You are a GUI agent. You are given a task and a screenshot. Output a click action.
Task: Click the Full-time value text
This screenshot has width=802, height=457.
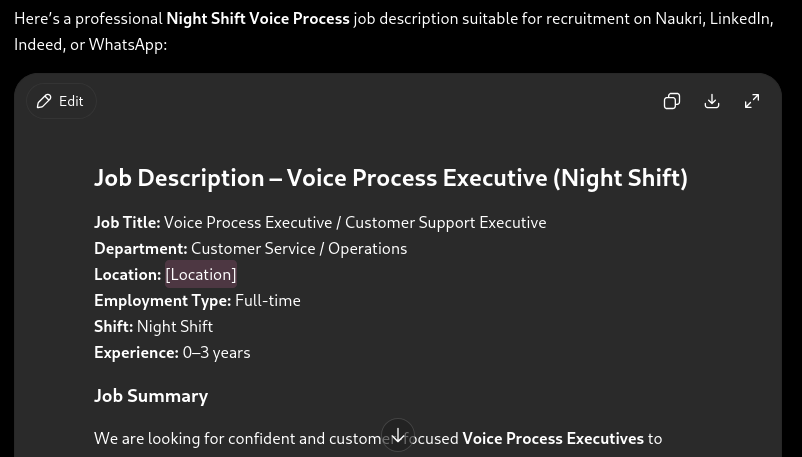coord(268,300)
